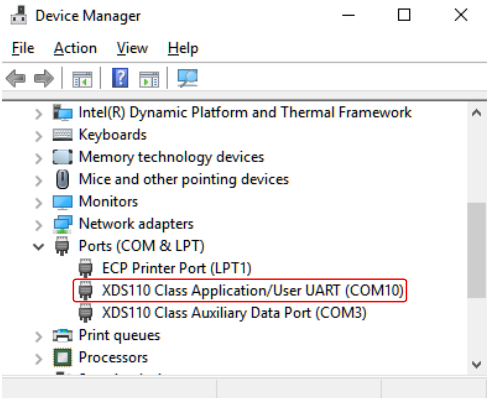The image size is (488, 399).
Task: Click the vertical scrollbar thumb
Action: click(x=476, y=250)
